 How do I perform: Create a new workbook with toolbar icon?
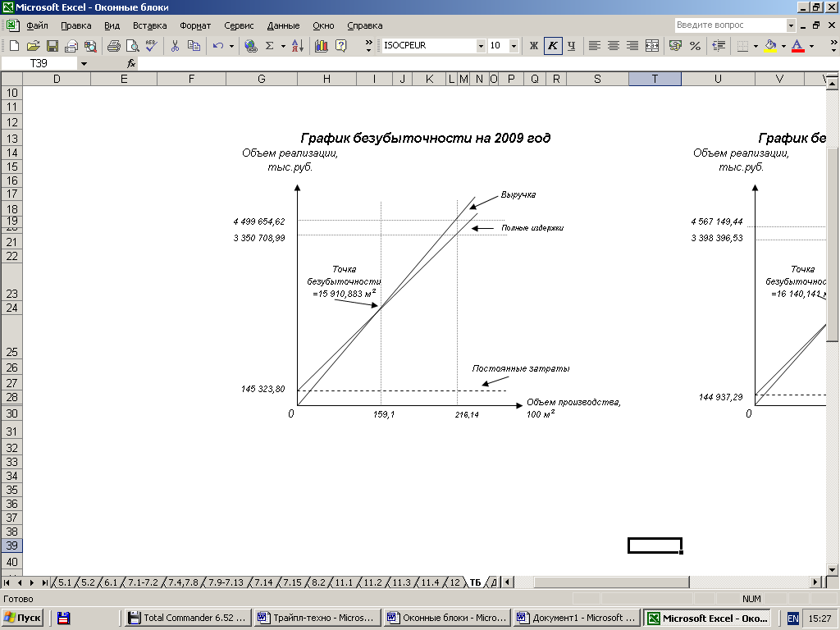pyautogui.click(x=15, y=46)
